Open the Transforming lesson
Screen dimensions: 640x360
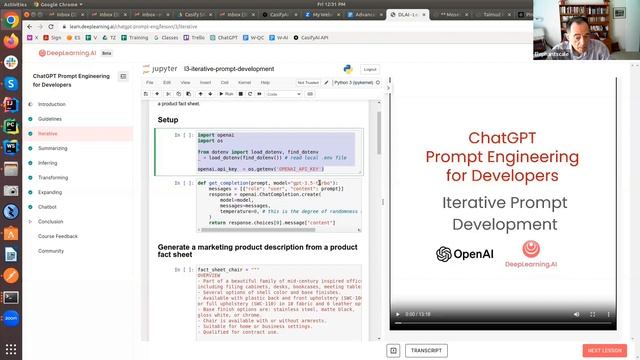pos(53,178)
